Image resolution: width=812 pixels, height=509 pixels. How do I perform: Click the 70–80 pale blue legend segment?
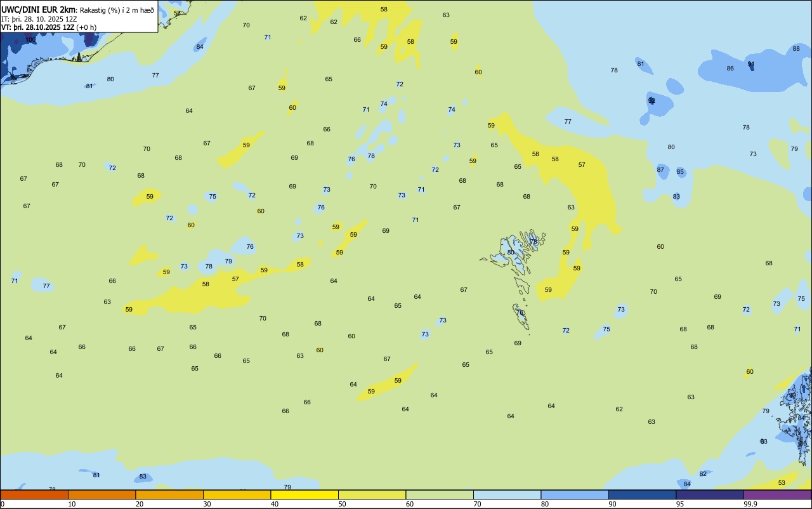click(x=507, y=494)
